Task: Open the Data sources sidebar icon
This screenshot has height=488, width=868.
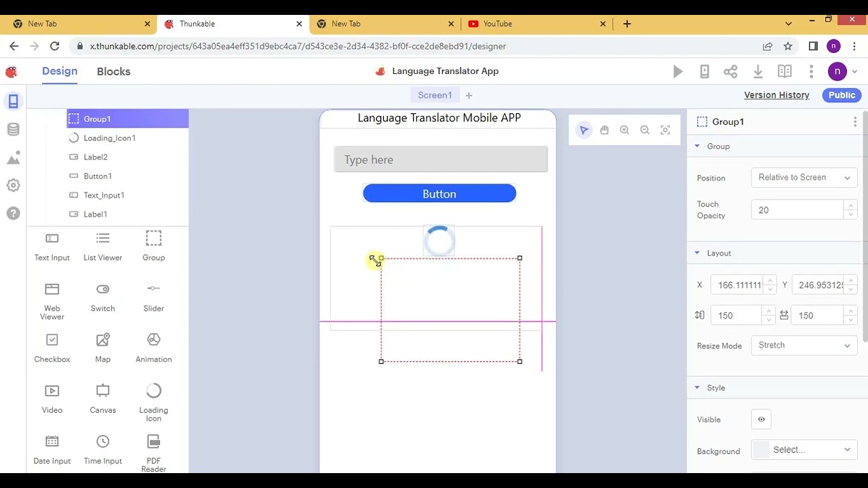Action: click(13, 129)
